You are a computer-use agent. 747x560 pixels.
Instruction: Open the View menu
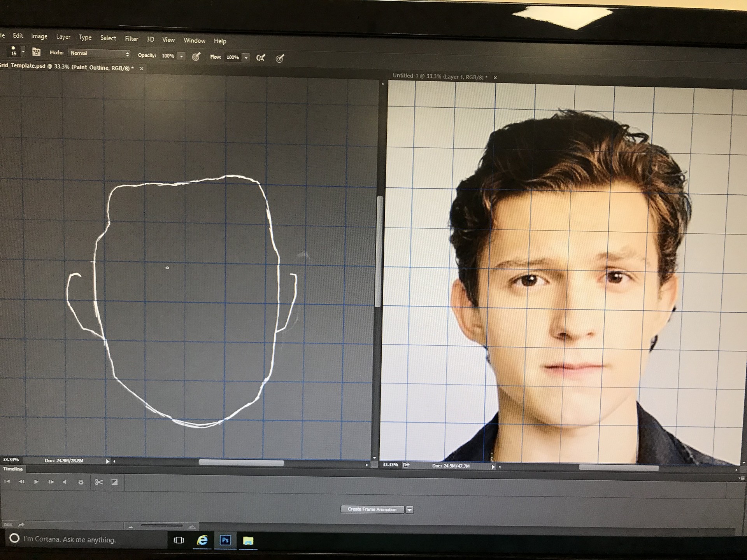(168, 40)
